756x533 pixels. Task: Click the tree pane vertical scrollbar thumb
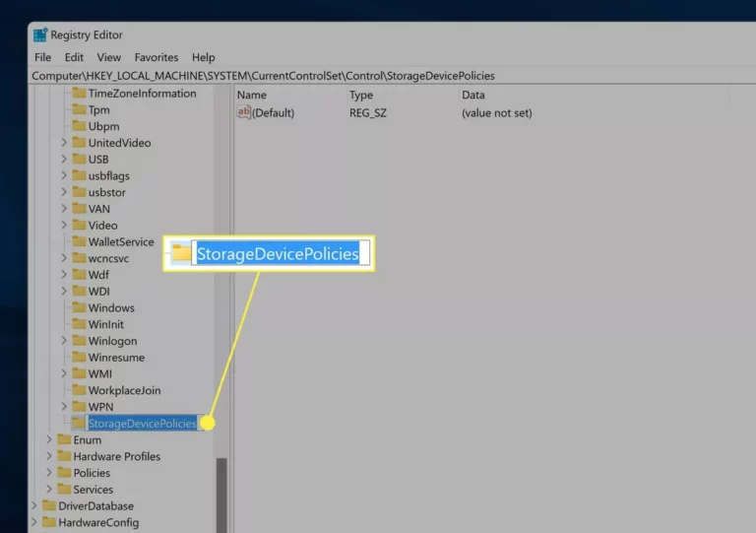(221, 496)
